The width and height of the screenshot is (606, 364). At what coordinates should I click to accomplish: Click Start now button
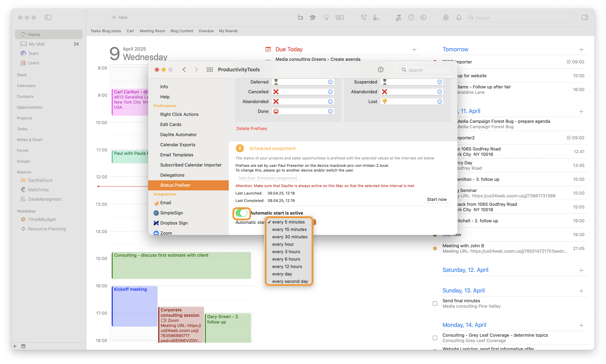tap(437, 199)
